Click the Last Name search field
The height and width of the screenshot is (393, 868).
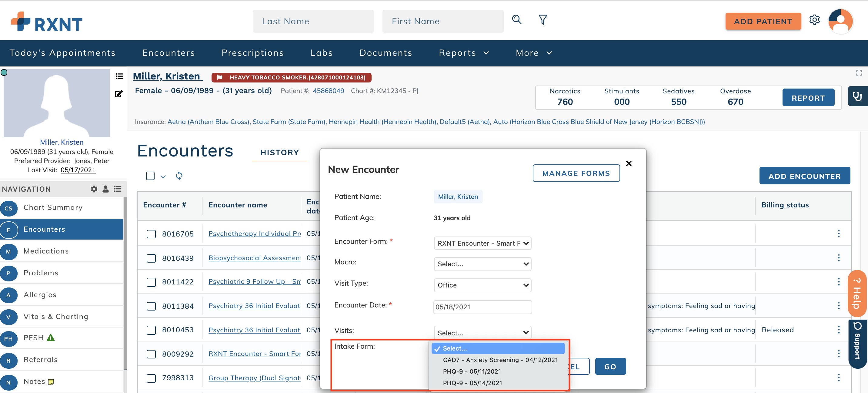click(313, 21)
